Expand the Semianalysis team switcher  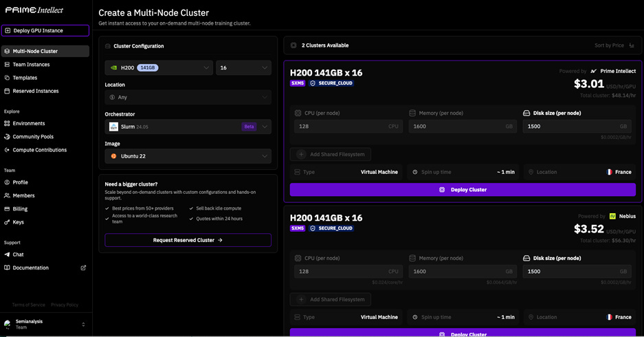point(83,324)
